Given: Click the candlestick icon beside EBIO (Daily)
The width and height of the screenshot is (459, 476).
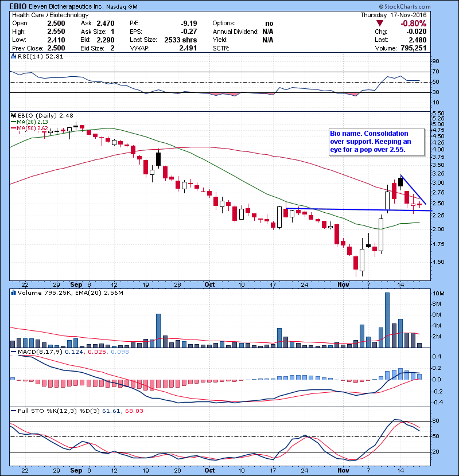Looking at the screenshot, I should point(13,115).
